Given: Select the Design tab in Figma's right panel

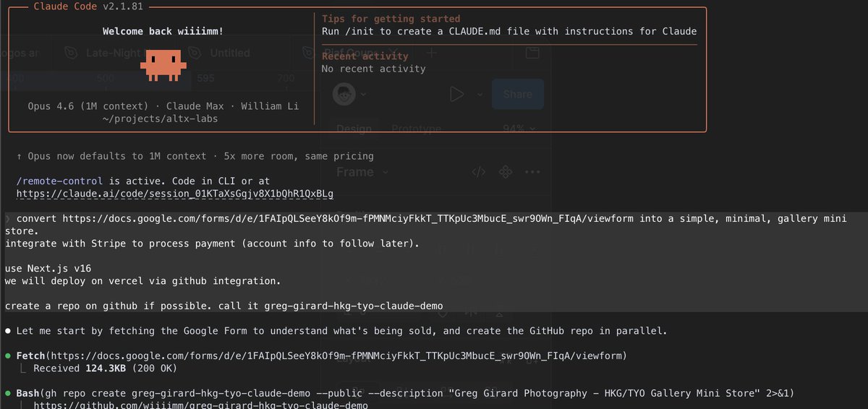Looking at the screenshot, I should pos(354,129).
